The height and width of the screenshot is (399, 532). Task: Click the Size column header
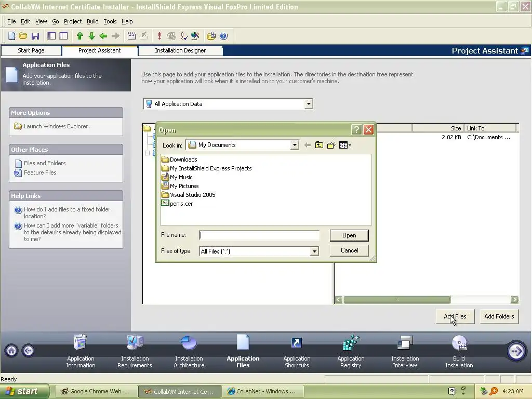coord(437,128)
